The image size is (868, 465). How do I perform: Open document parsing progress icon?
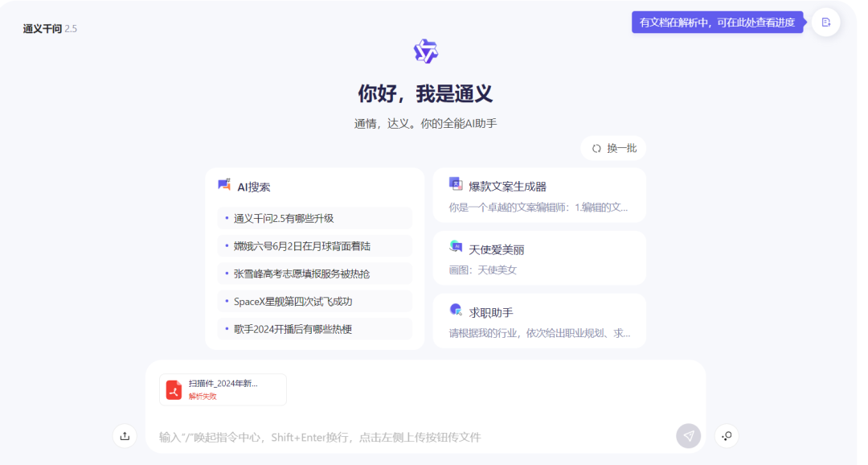coord(826,23)
